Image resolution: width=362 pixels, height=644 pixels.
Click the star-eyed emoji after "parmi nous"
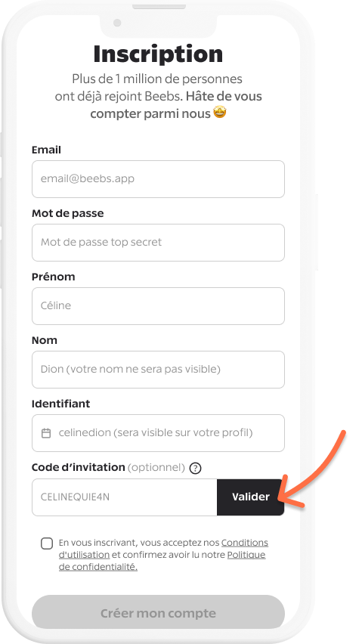(220, 113)
